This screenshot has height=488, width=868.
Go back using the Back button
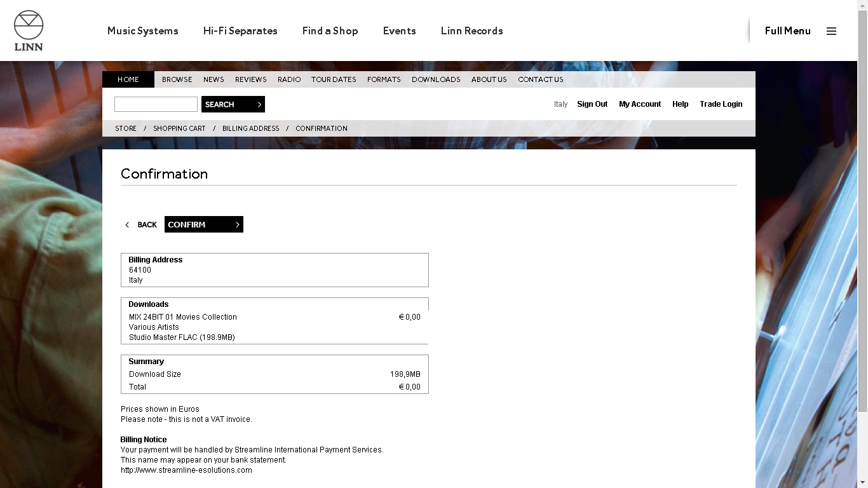click(141, 225)
